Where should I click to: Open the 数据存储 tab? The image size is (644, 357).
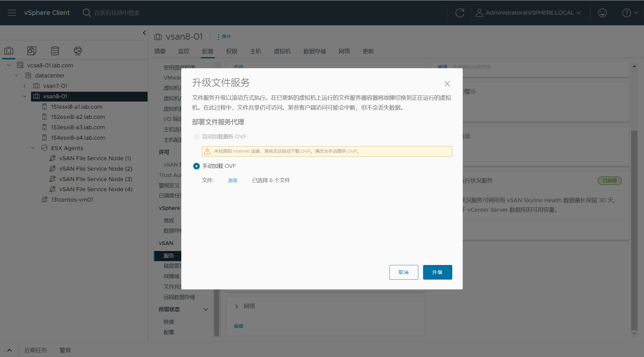click(315, 51)
